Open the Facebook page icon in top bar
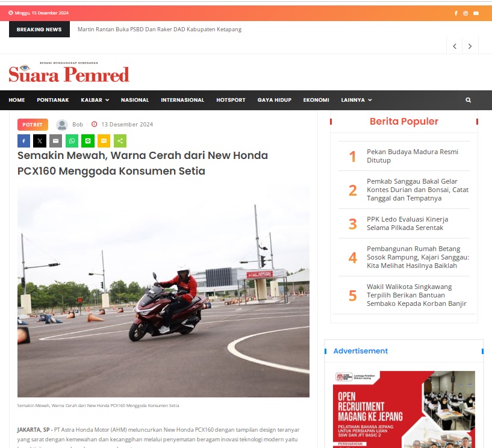Screen dimensions: 492x448 pos(456,13)
